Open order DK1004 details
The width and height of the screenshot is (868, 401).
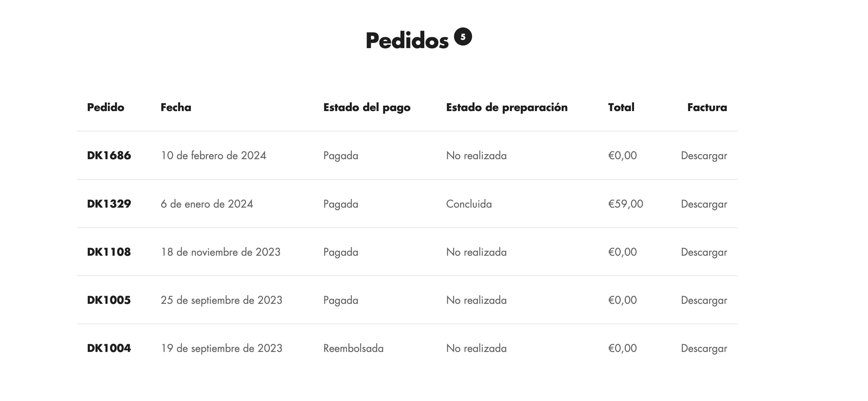(x=109, y=348)
